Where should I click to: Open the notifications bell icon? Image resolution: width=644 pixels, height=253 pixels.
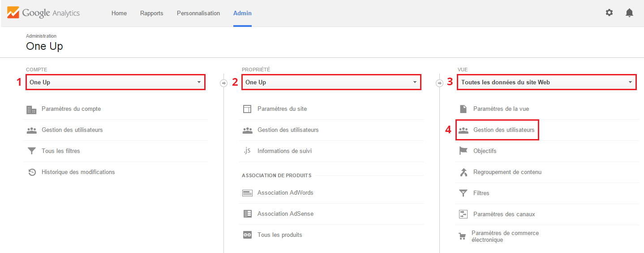[x=629, y=13]
